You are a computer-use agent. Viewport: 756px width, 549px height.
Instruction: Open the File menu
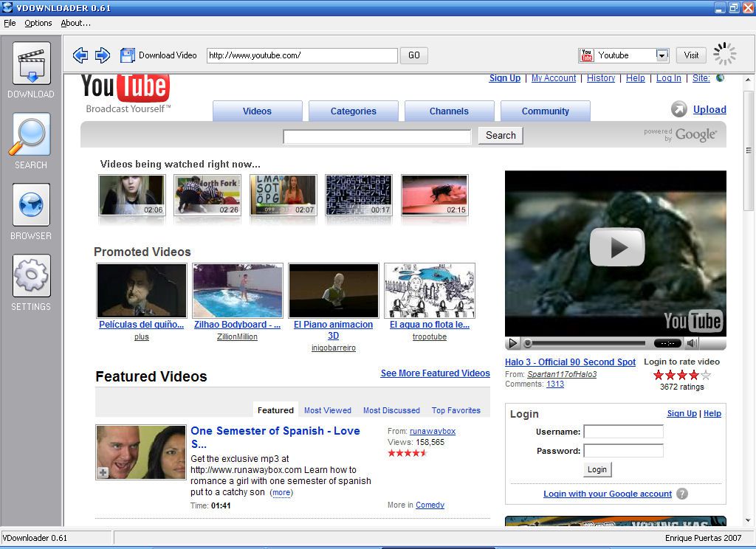pyautogui.click(x=10, y=23)
